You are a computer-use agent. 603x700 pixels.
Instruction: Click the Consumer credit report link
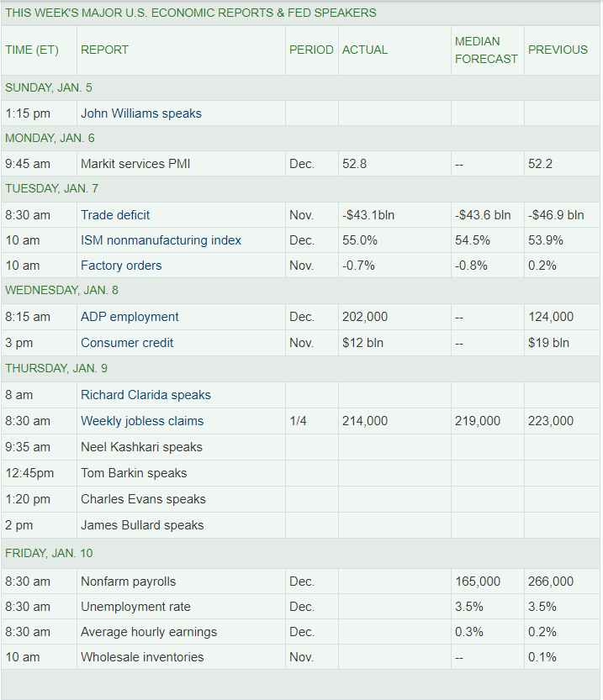point(127,343)
